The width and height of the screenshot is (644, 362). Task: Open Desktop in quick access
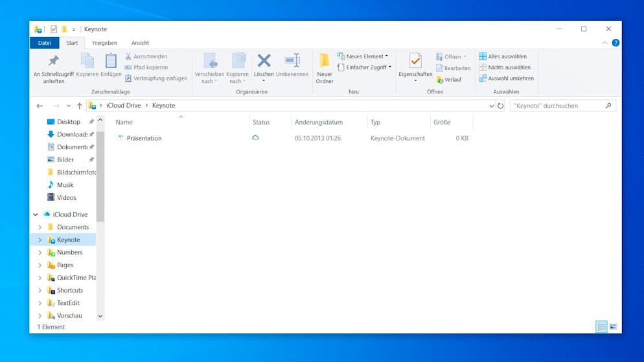coord(69,122)
